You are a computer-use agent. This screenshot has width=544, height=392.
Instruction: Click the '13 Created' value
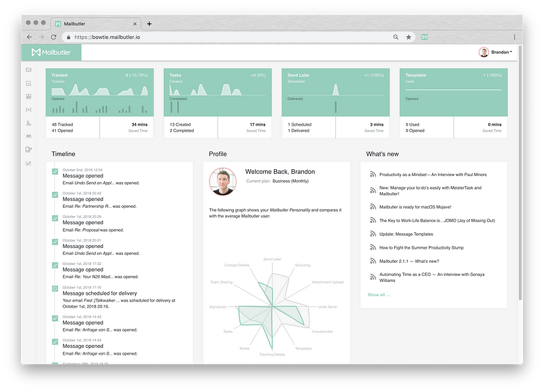tap(180, 124)
